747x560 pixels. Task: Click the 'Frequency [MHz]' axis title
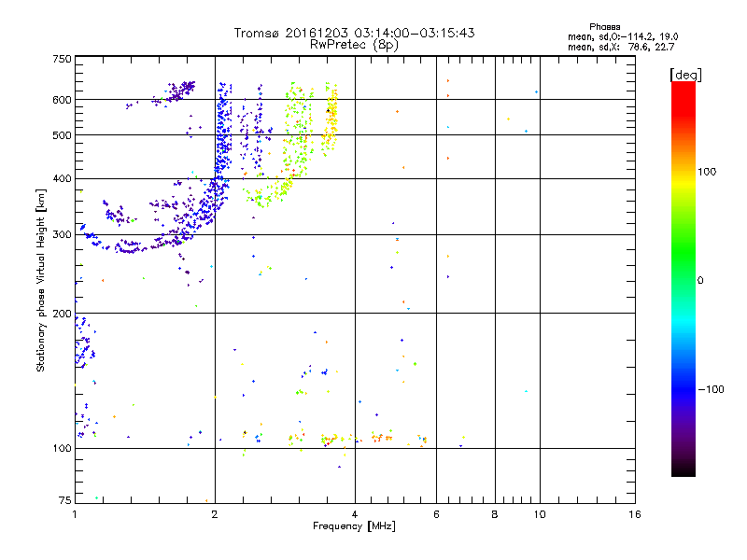point(354,526)
